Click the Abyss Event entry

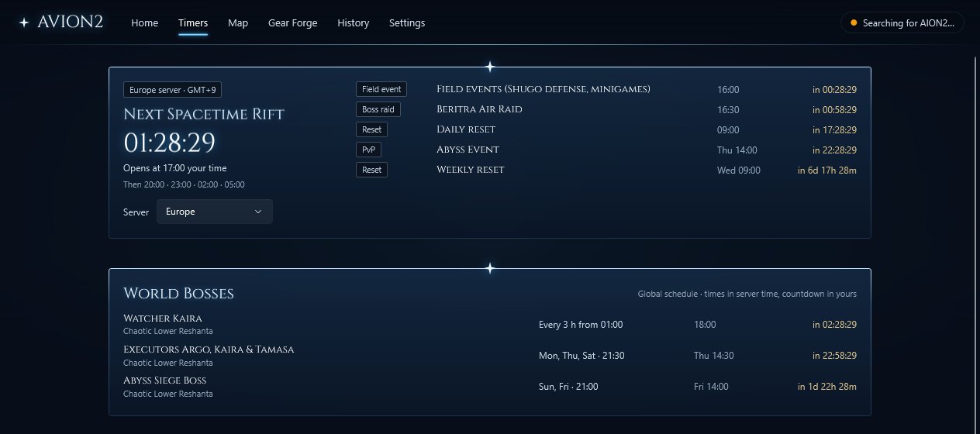pyautogui.click(x=468, y=150)
